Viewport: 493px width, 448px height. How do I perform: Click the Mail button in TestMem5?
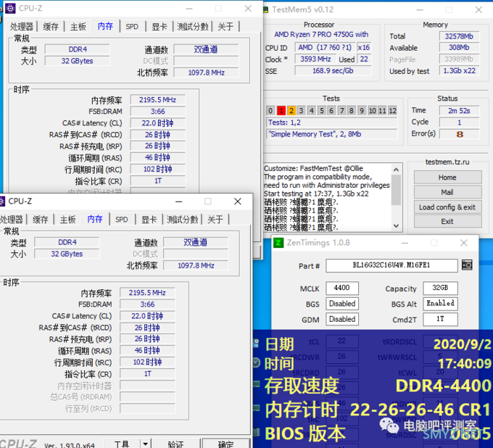click(x=447, y=192)
